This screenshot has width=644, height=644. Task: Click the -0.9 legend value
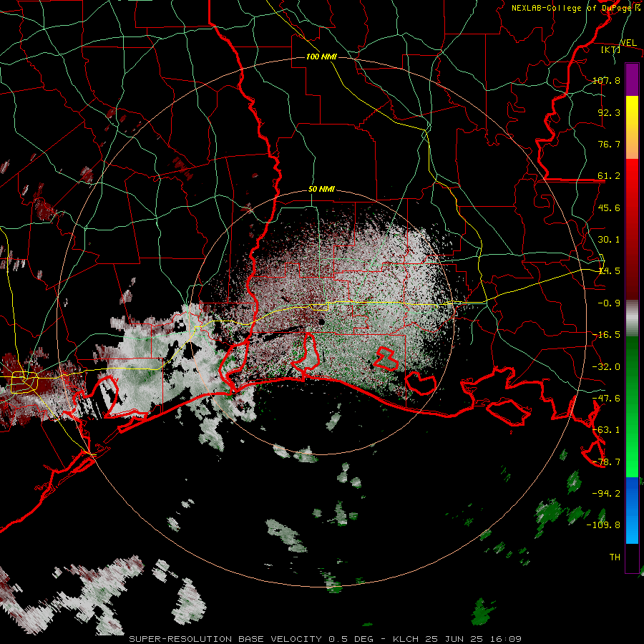tap(609, 303)
